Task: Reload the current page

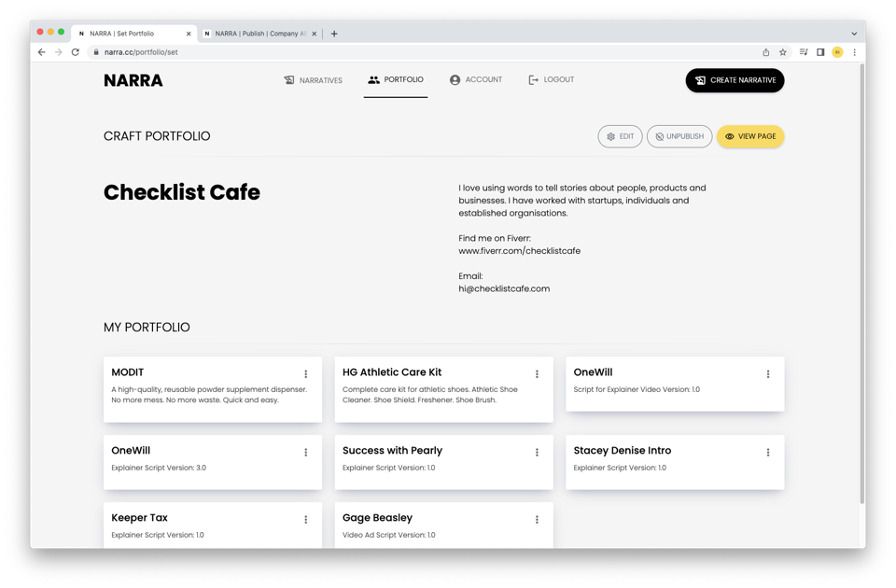Action: (x=75, y=52)
